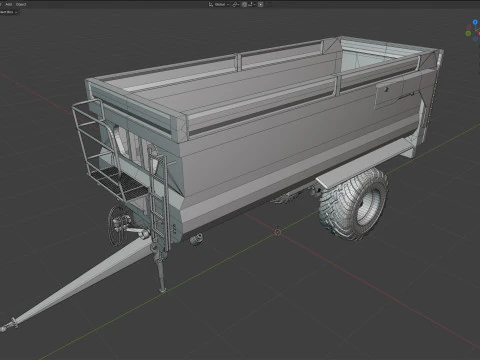Open the pivot point selector

click(236, 4)
